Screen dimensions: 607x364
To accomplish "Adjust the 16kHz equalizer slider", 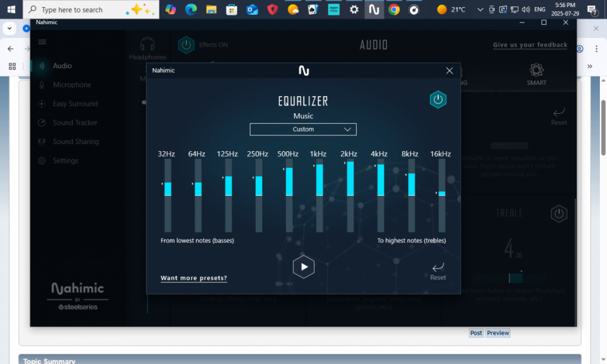I will tap(442, 196).
